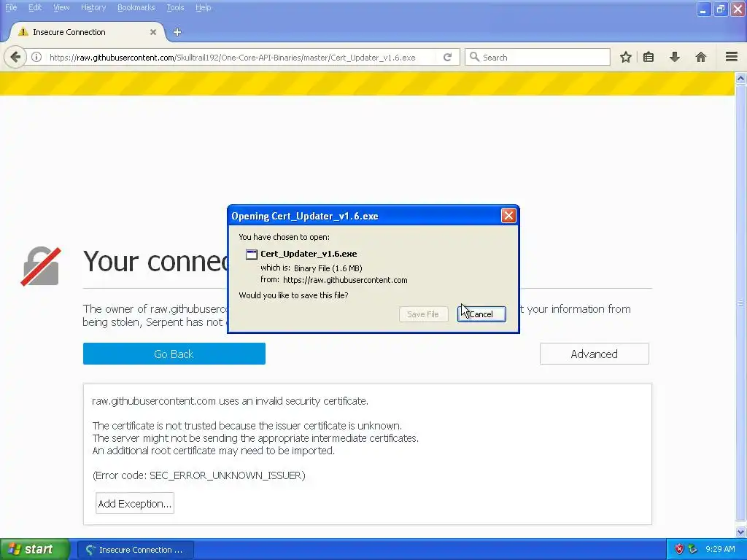Reload the page with the refresh icon
The width and height of the screenshot is (747, 560).
447,58
